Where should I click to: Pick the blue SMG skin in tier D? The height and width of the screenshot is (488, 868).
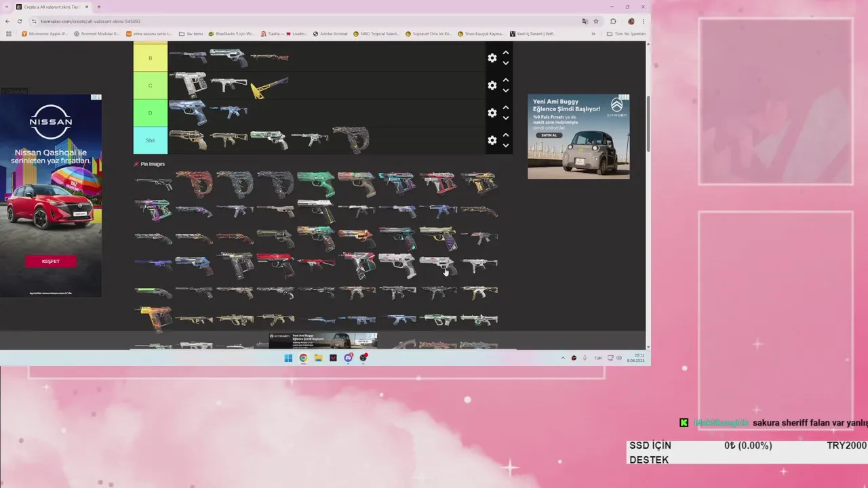(229, 111)
